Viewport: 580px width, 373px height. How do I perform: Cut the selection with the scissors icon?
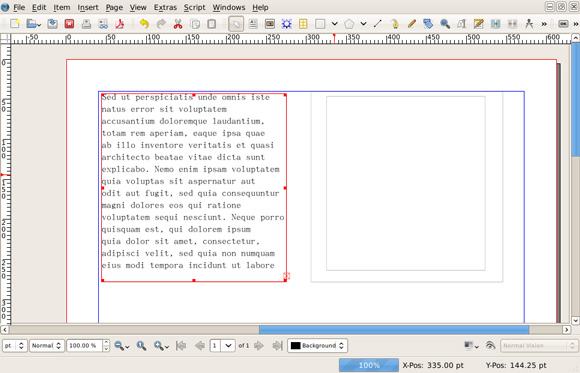coord(178,24)
